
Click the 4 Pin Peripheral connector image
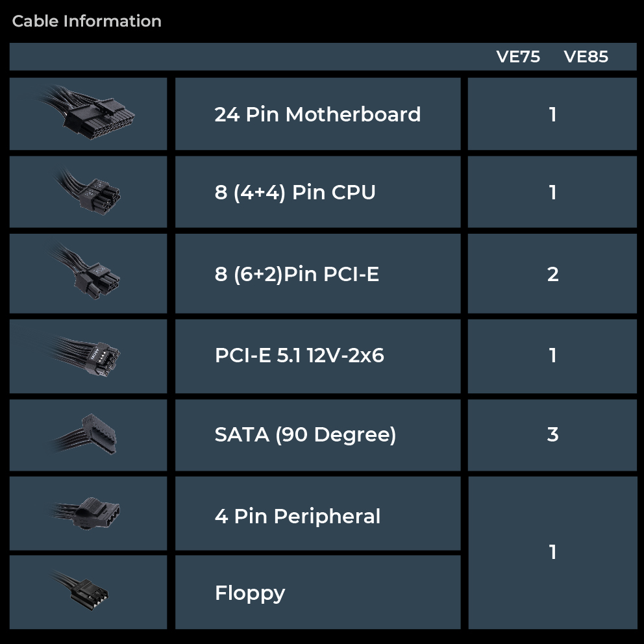(89, 514)
